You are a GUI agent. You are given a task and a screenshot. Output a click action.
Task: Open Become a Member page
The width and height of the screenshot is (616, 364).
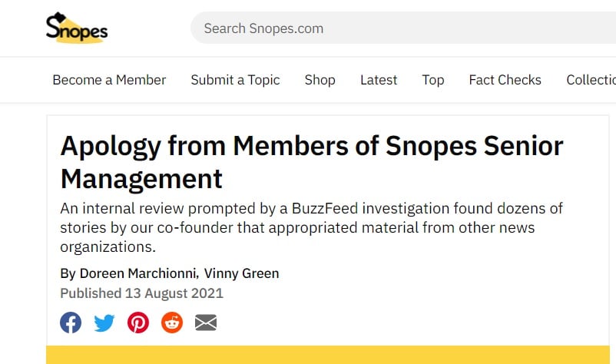tap(109, 80)
